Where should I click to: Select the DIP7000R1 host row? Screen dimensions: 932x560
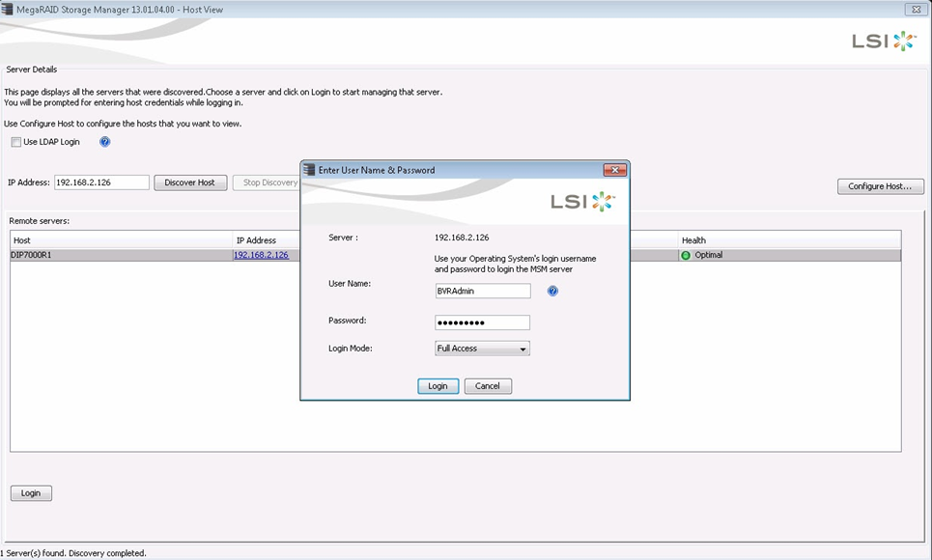pos(455,255)
